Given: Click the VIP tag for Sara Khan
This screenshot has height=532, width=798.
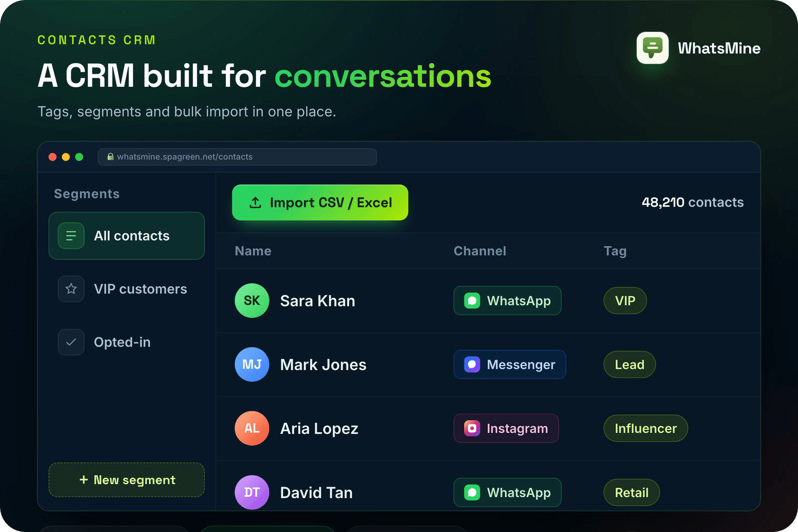Looking at the screenshot, I should point(625,301).
